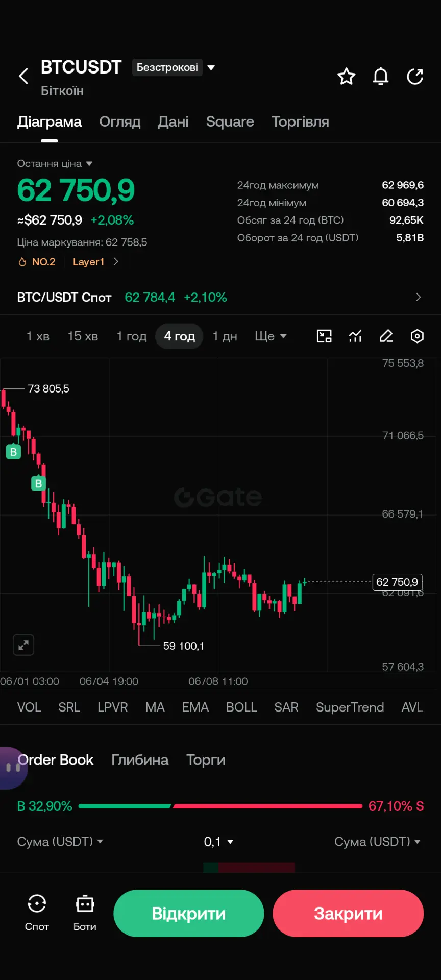Image resolution: width=441 pixels, height=980 pixels.
Task: Tap the red Закрити button
Action: coord(348,913)
